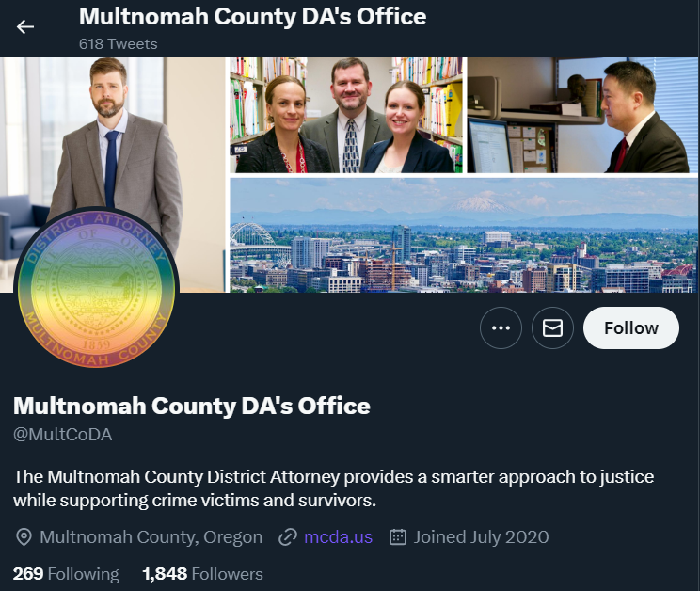Click the location pin icon
Image resolution: width=700 pixels, height=591 pixels.
point(24,537)
